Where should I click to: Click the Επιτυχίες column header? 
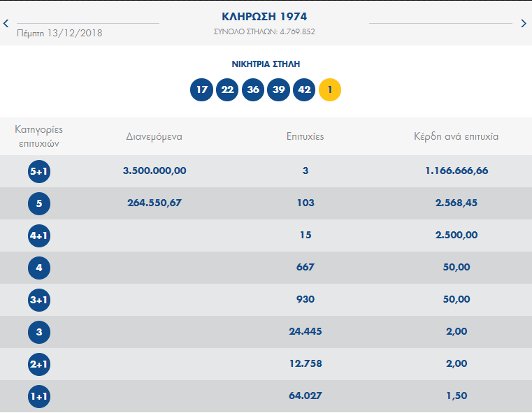tap(305, 136)
